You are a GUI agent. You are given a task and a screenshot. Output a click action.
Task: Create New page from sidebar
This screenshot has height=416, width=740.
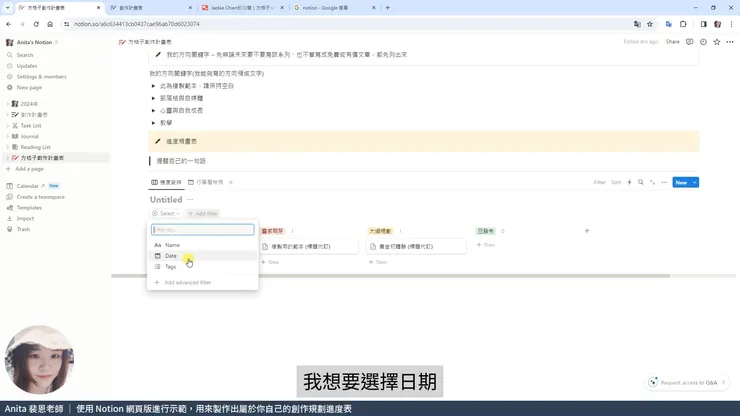[x=29, y=87]
